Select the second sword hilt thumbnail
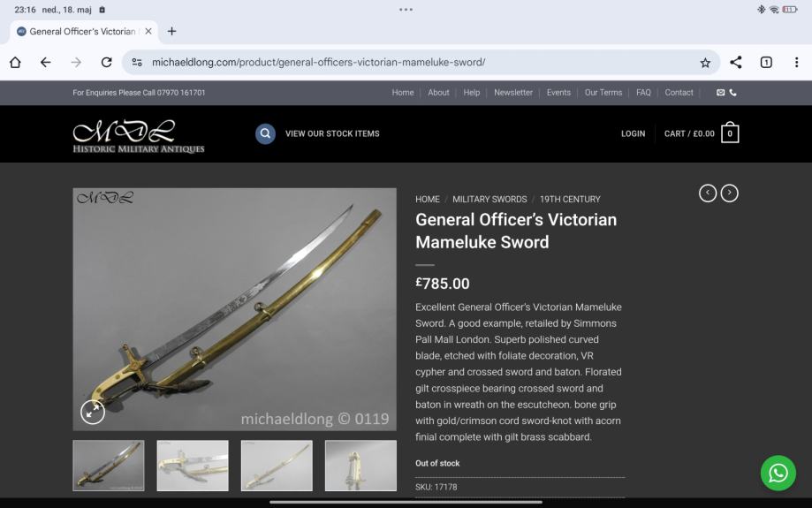This screenshot has height=508, width=812. pyautogui.click(x=193, y=466)
